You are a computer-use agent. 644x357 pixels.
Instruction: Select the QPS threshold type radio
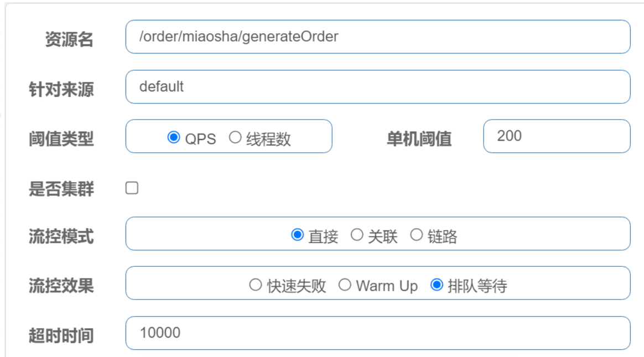[174, 137]
